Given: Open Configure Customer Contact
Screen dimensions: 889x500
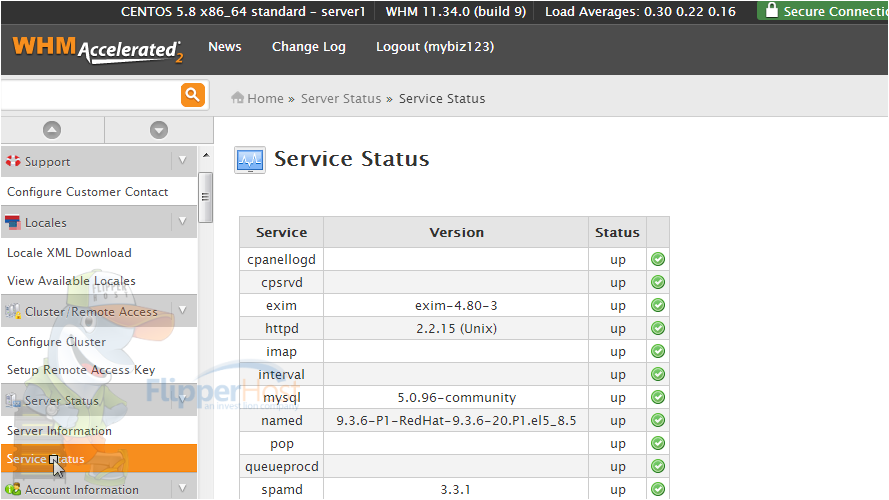Looking at the screenshot, I should coord(87,192).
